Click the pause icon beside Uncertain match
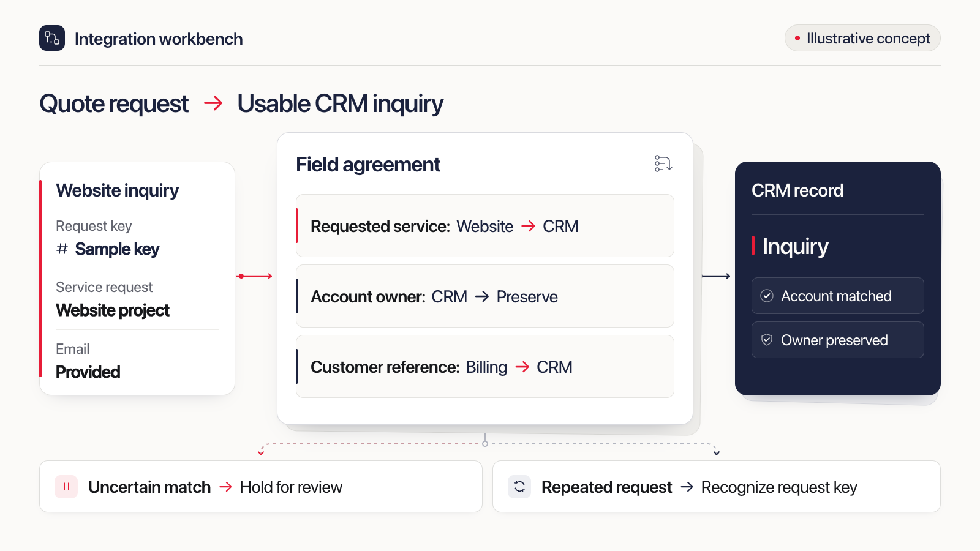The width and height of the screenshot is (980, 551). [x=66, y=487]
